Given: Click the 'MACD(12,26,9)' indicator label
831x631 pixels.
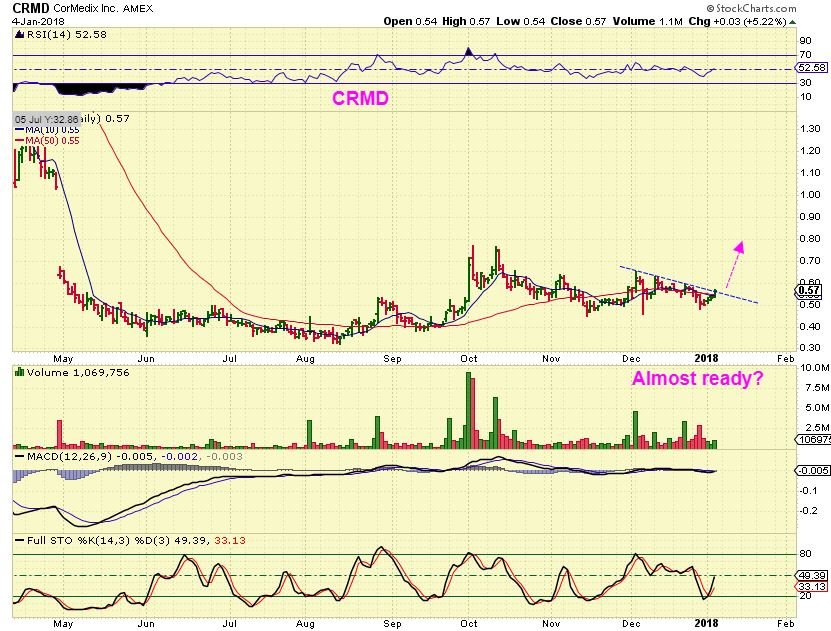Looking at the screenshot, I should point(69,457).
